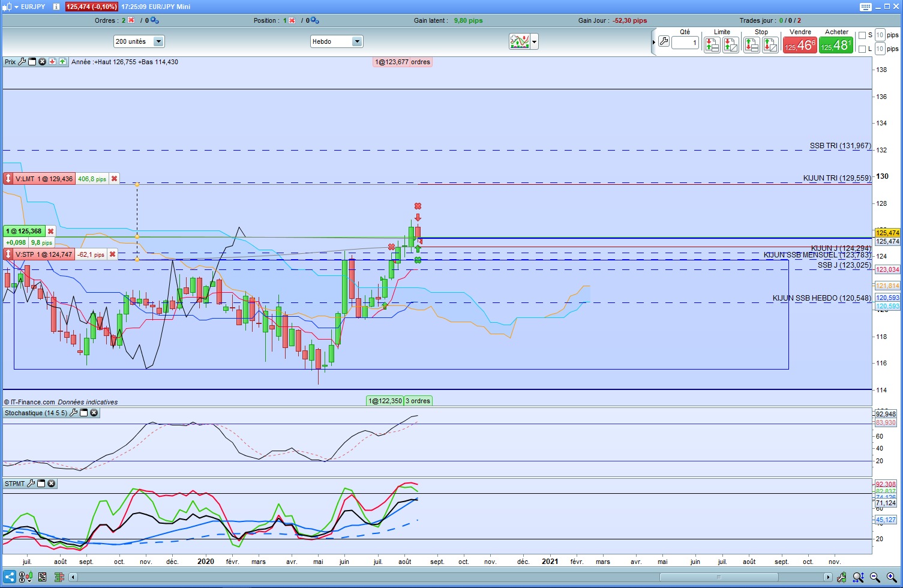Screen dimensions: 903x588
Task: Open STPMT indicator wrench settings
Action: (x=31, y=484)
